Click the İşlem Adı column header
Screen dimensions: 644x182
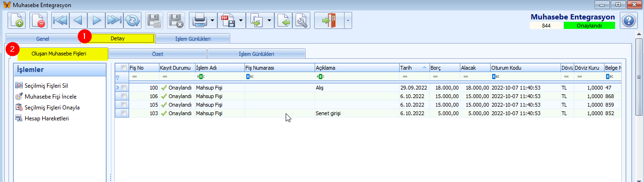pyautogui.click(x=219, y=68)
